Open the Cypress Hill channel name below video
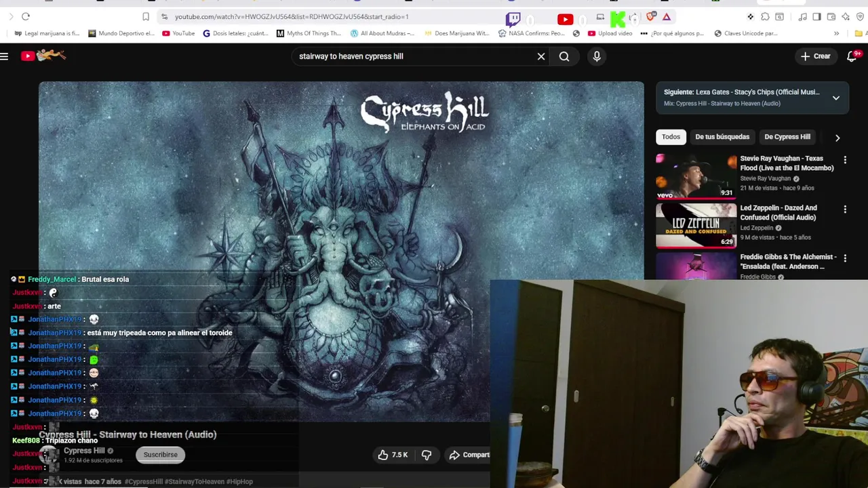The width and height of the screenshot is (868, 488). [x=84, y=451]
